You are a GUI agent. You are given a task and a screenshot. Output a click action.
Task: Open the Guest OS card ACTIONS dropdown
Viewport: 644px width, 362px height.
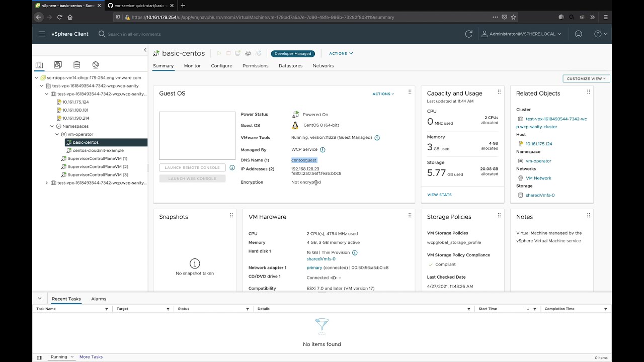point(383,94)
